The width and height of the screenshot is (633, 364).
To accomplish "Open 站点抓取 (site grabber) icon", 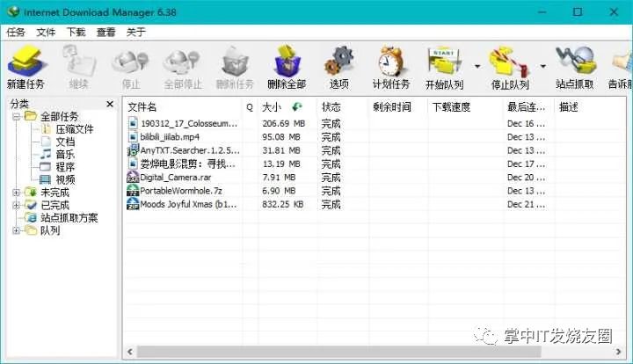I will coord(575,61).
